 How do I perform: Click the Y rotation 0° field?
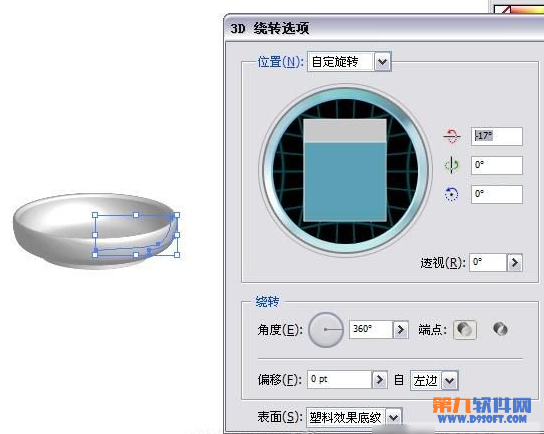496,165
